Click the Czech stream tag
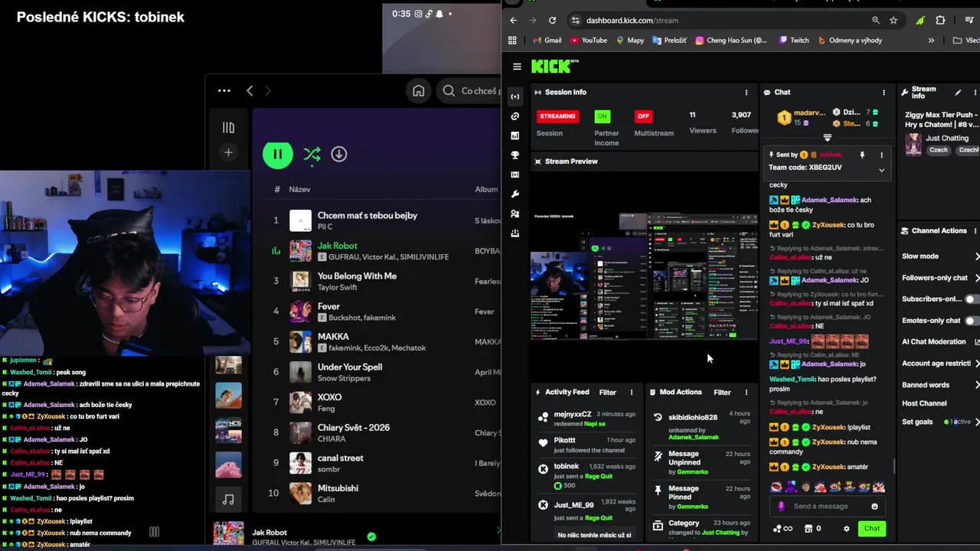 tap(939, 150)
